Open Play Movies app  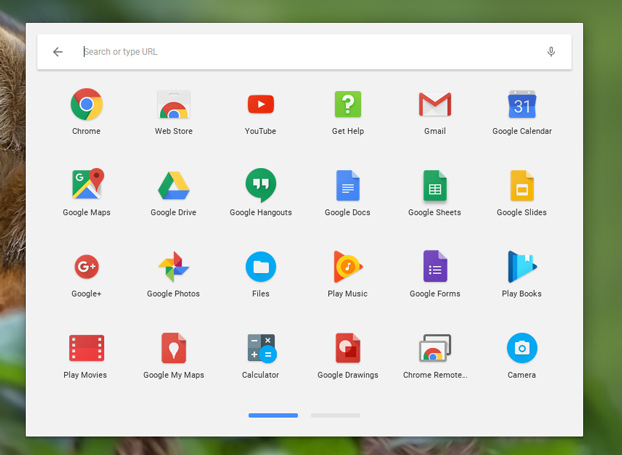86,348
